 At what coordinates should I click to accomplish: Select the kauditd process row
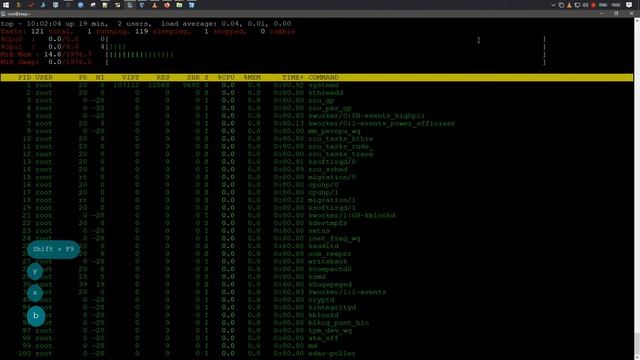coord(317,246)
